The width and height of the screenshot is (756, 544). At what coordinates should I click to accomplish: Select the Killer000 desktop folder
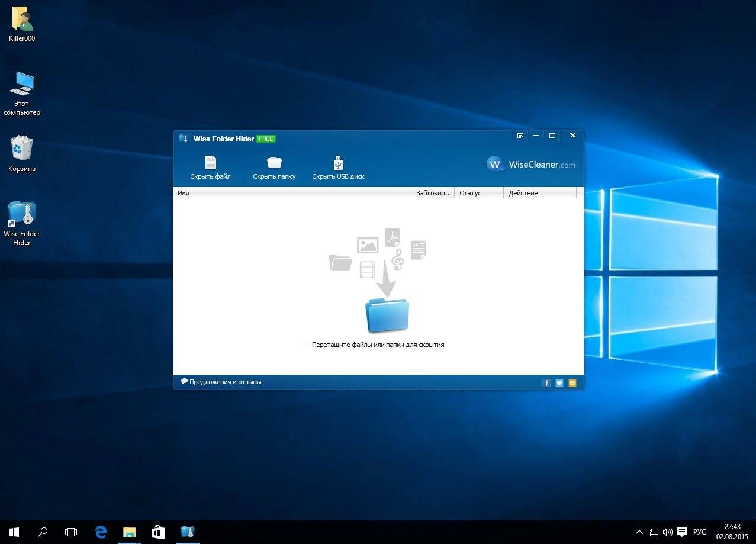(x=22, y=25)
